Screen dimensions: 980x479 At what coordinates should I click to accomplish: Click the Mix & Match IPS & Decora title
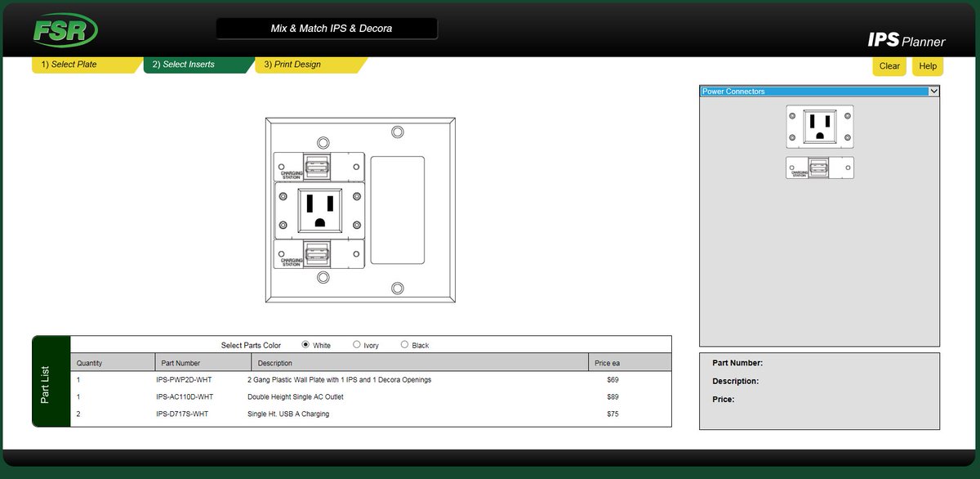pos(327,29)
